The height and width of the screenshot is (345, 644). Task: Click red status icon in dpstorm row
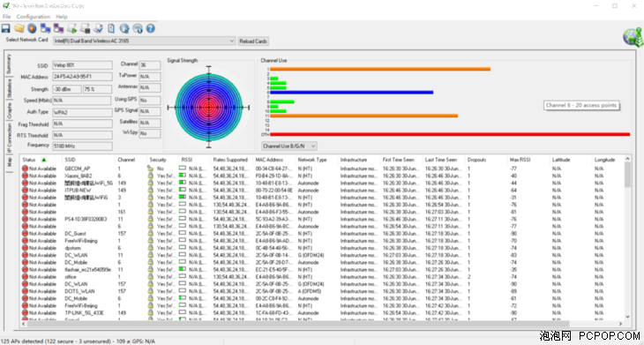(25, 248)
